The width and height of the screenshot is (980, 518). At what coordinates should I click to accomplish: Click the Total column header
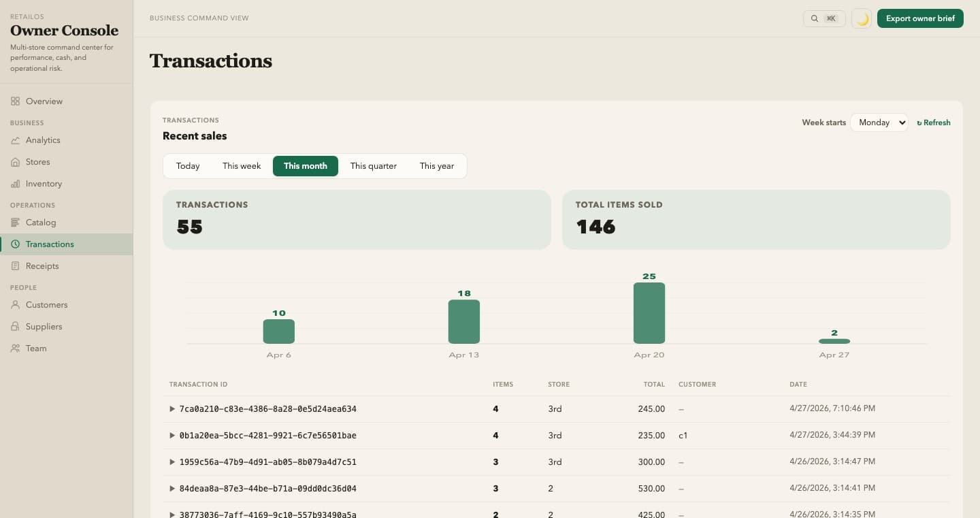(654, 385)
